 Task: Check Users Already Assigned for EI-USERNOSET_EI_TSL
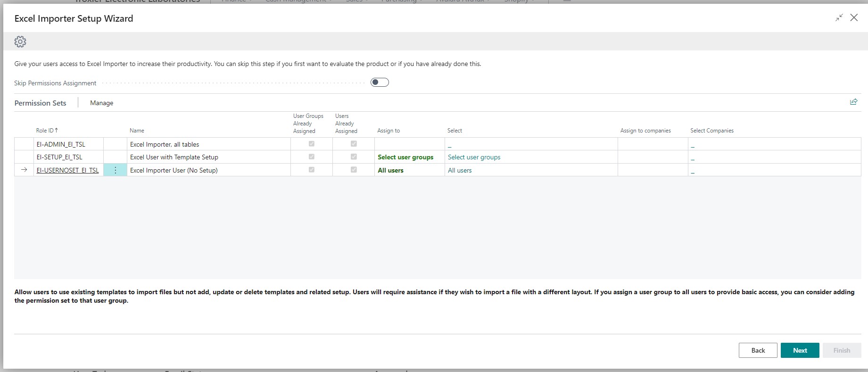[x=354, y=170]
